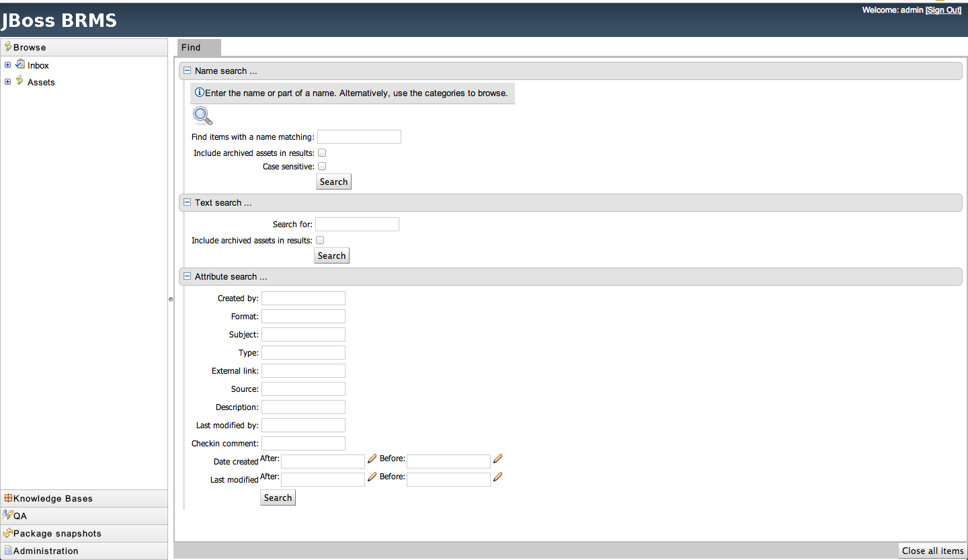Focus the Description field
This screenshot has height=560, width=968.
pos(303,407)
